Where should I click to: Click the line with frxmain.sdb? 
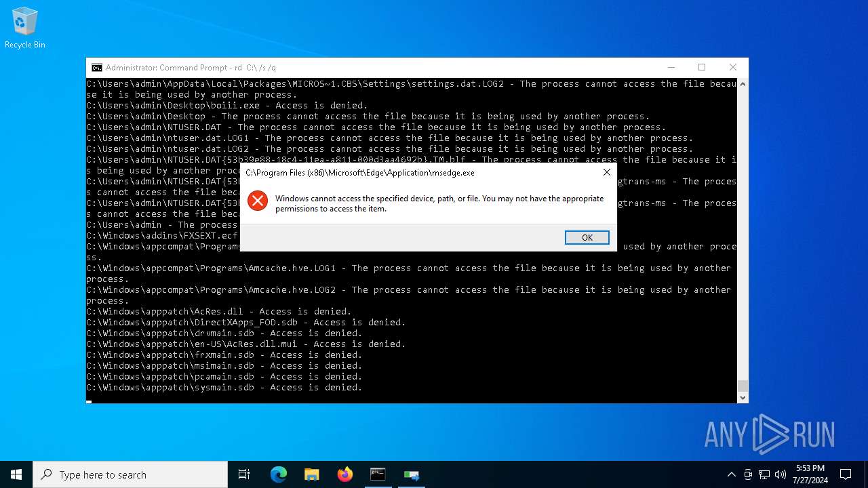[224, 355]
